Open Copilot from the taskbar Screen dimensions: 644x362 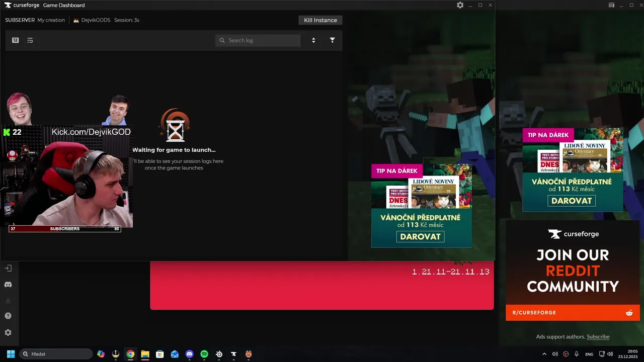101,354
